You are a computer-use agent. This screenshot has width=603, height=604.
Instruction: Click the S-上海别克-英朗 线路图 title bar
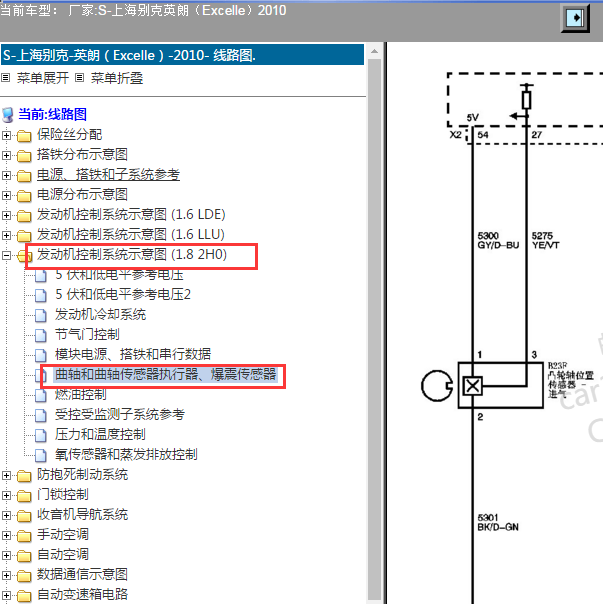pyautogui.click(x=182, y=55)
